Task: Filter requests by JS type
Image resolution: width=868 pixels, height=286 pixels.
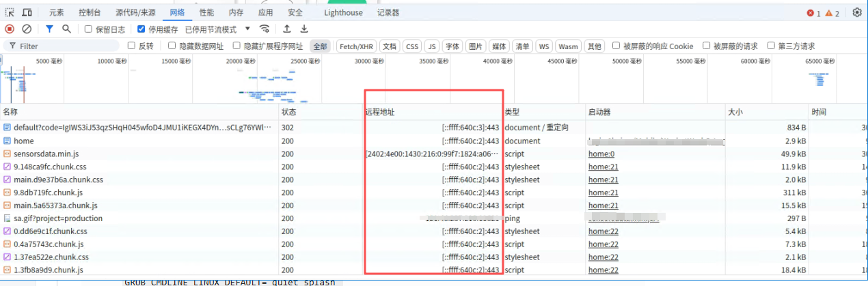Action: (x=432, y=46)
